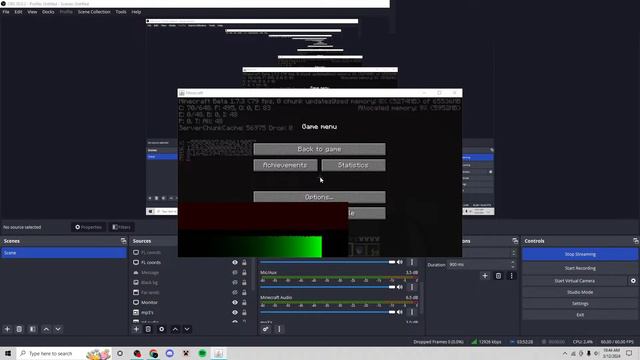Open Minecraft Options… button

point(319,197)
